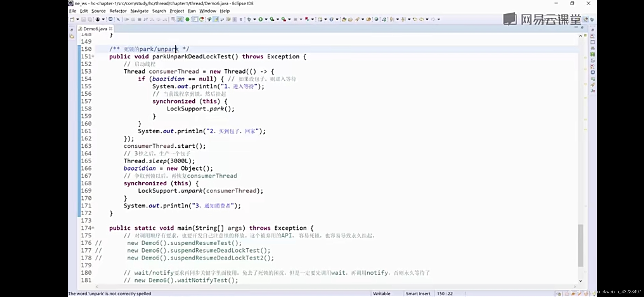The height and width of the screenshot is (297, 644).
Task: Click the New file toolbar icon
Action: coord(72,19)
